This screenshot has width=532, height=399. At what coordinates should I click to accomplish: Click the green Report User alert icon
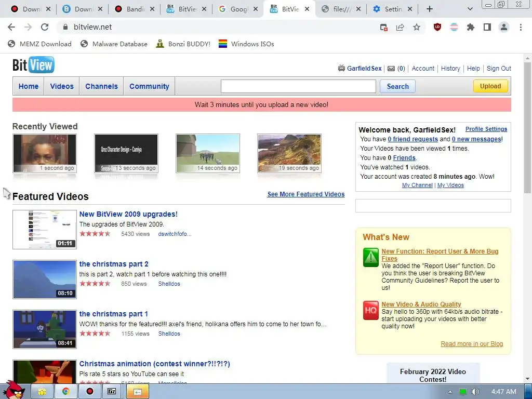(x=370, y=257)
